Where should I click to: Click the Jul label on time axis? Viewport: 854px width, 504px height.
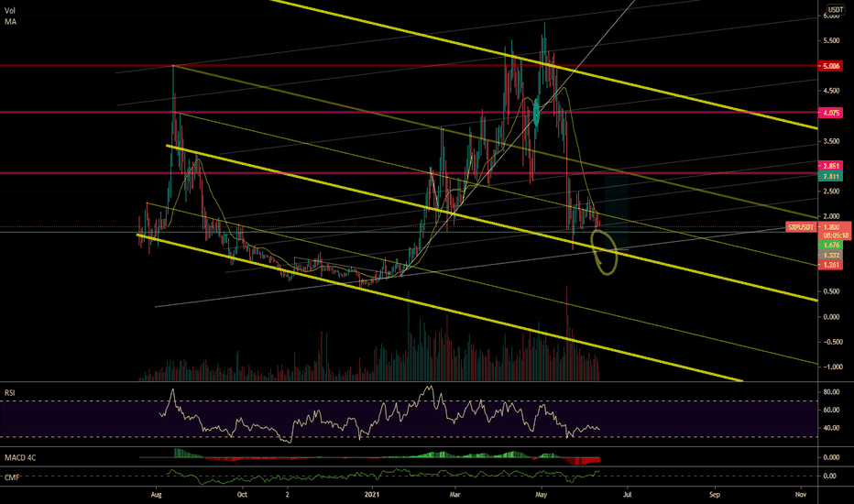628,495
